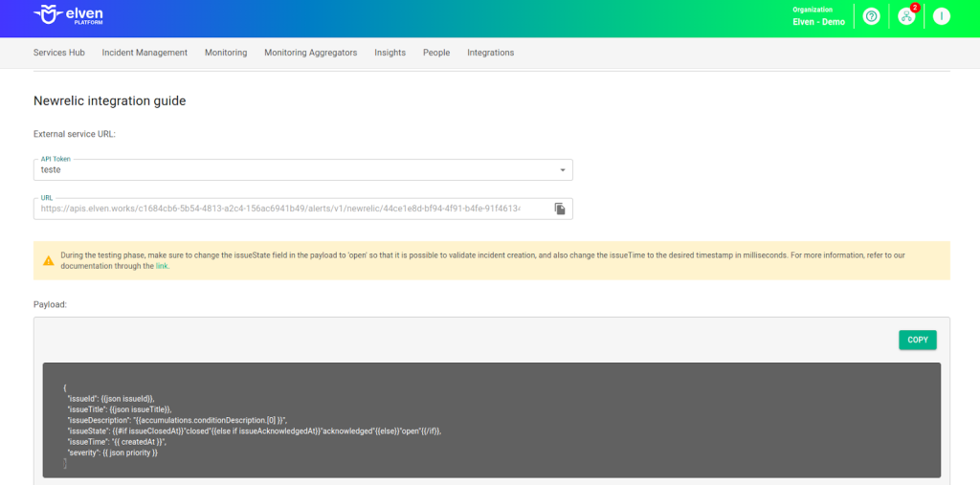Go to Services Hub menu
The image size is (980, 485).
pos(58,53)
